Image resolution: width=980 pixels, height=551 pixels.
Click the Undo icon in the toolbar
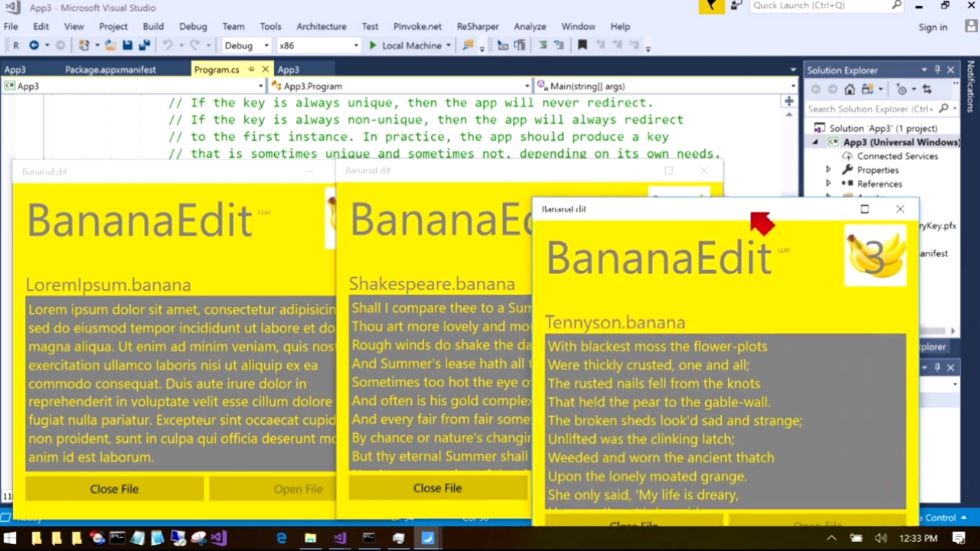pos(168,46)
